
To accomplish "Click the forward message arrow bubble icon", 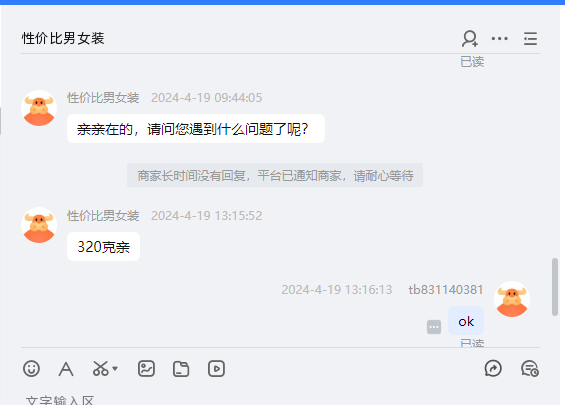I will (493, 369).
